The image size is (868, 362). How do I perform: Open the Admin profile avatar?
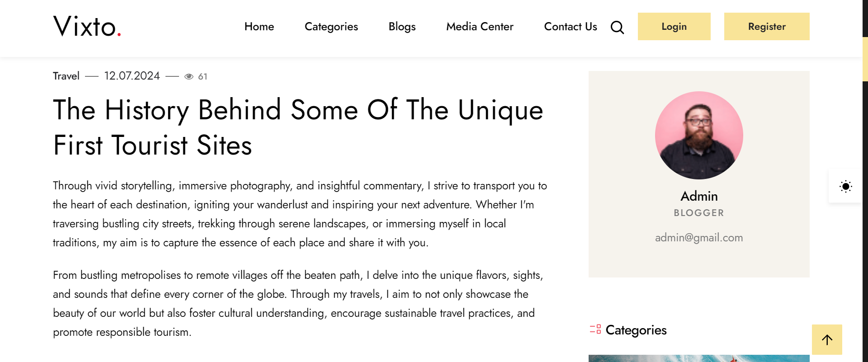tap(699, 135)
